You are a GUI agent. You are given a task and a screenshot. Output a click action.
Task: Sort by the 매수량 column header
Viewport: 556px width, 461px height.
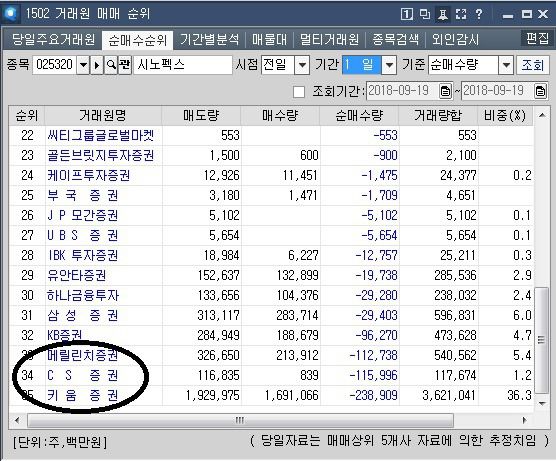tap(280, 115)
